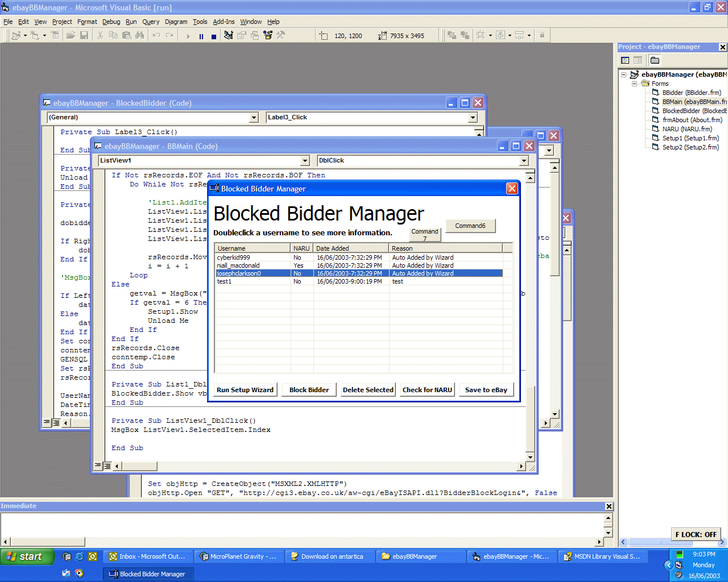Open the Project Explorer toolbar icon
The height and width of the screenshot is (582, 728).
229,35
